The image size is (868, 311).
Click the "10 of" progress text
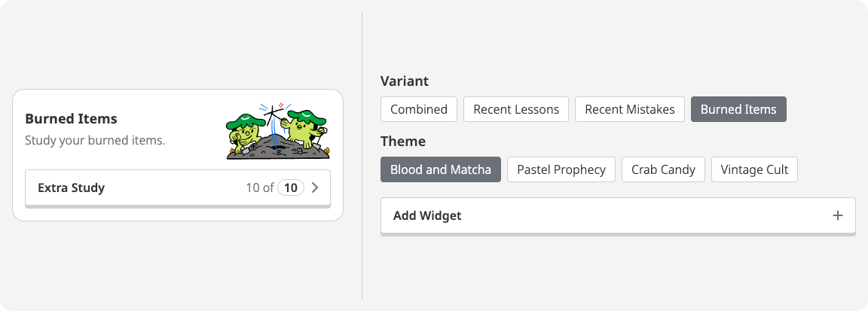point(259,188)
